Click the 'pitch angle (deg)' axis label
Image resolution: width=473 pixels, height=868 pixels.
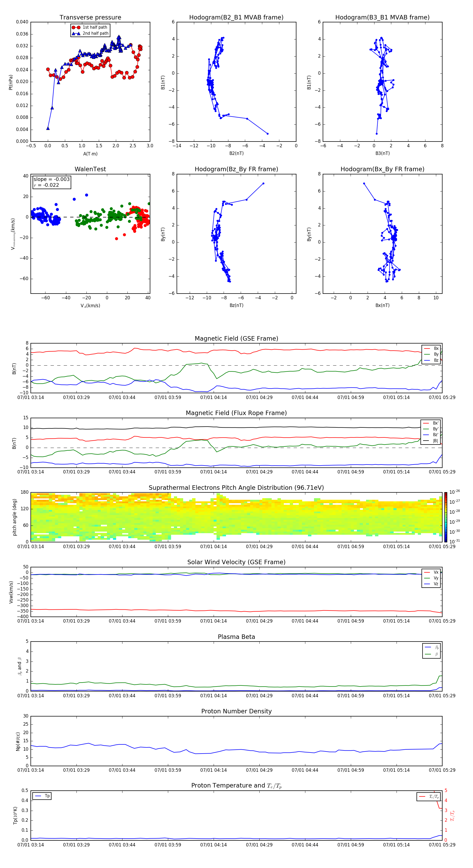[x=14, y=517]
